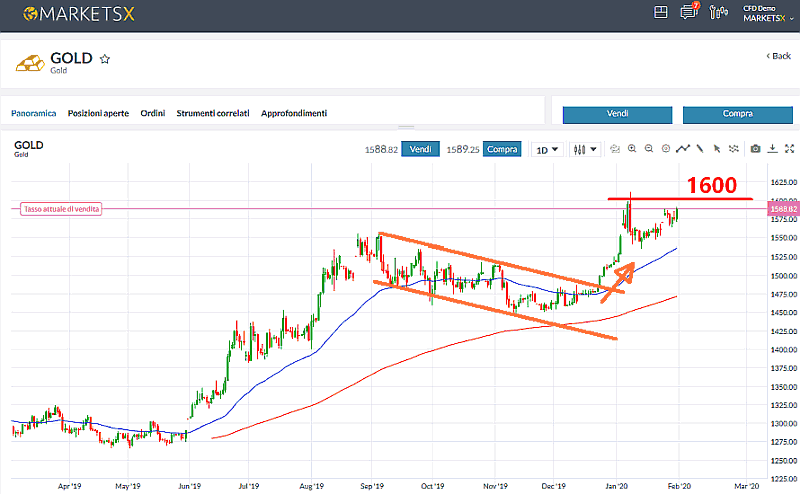Click the zoom in magnifier icon
The width and height of the screenshot is (800, 494).
(x=633, y=149)
